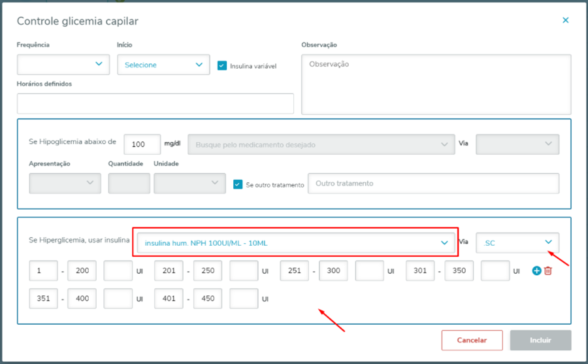This screenshot has width=588, height=364.
Task: Click UI dose field for range 351-400
Action: (118, 299)
